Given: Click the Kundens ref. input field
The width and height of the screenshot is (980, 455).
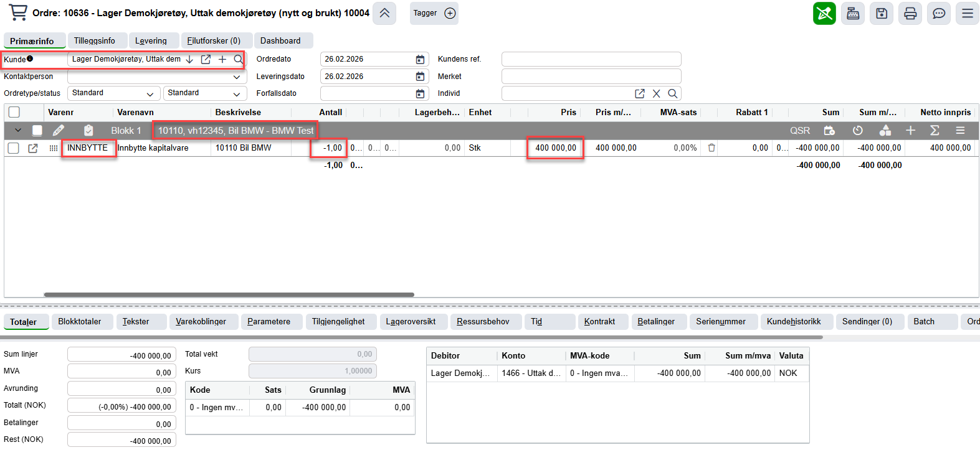Looking at the screenshot, I should click(x=591, y=59).
